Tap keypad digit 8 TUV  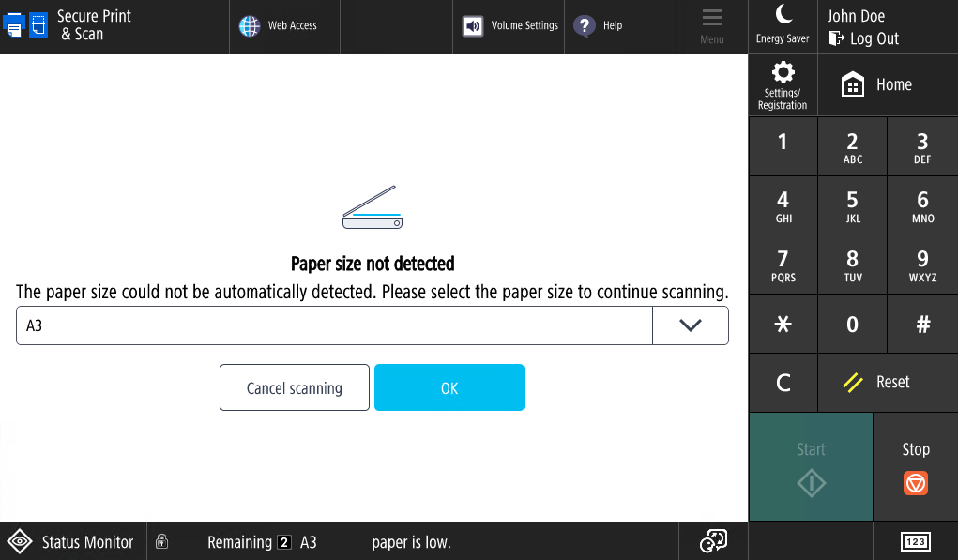pyautogui.click(x=852, y=265)
